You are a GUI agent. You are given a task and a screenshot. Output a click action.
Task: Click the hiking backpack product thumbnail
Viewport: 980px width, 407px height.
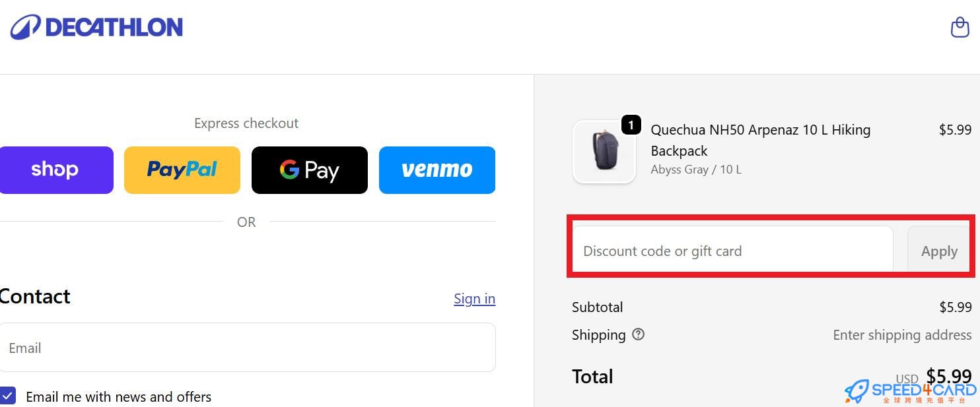tap(604, 152)
